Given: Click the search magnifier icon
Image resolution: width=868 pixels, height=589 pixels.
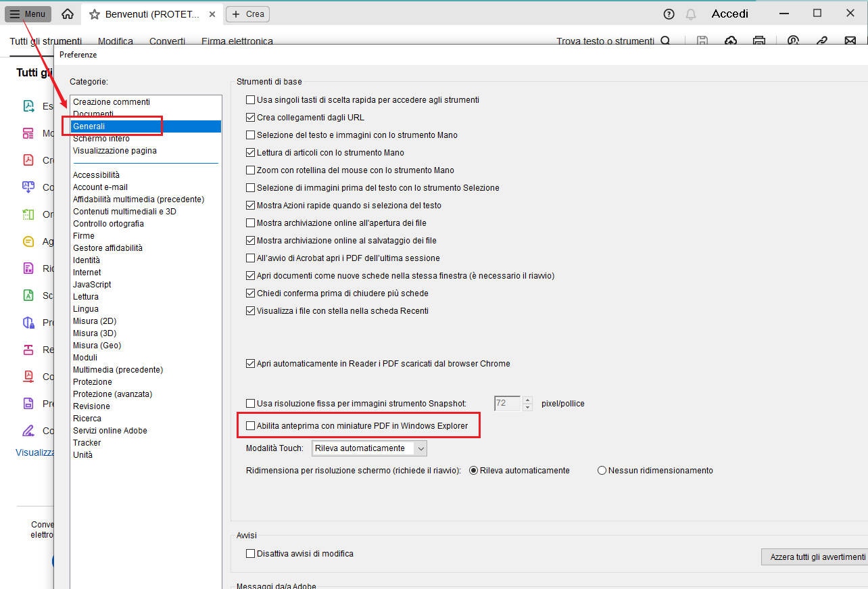Looking at the screenshot, I should [666, 41].
